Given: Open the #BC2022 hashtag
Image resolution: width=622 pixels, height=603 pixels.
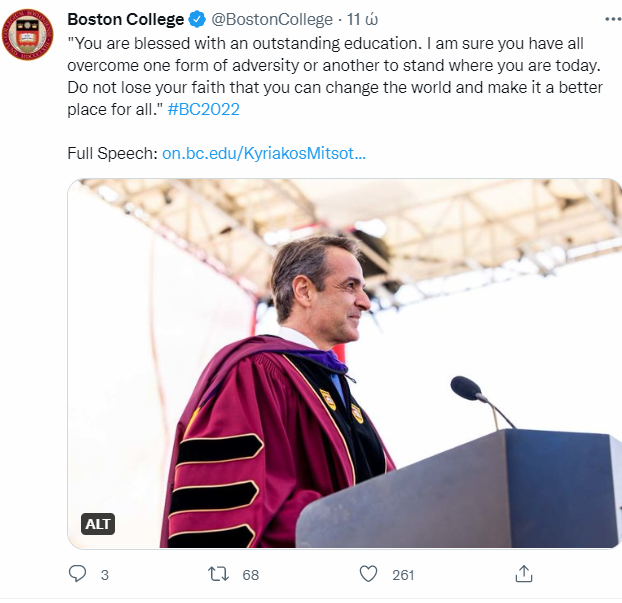Looking at the screenshot, I should pyautogui.click(x=206, y=109).
